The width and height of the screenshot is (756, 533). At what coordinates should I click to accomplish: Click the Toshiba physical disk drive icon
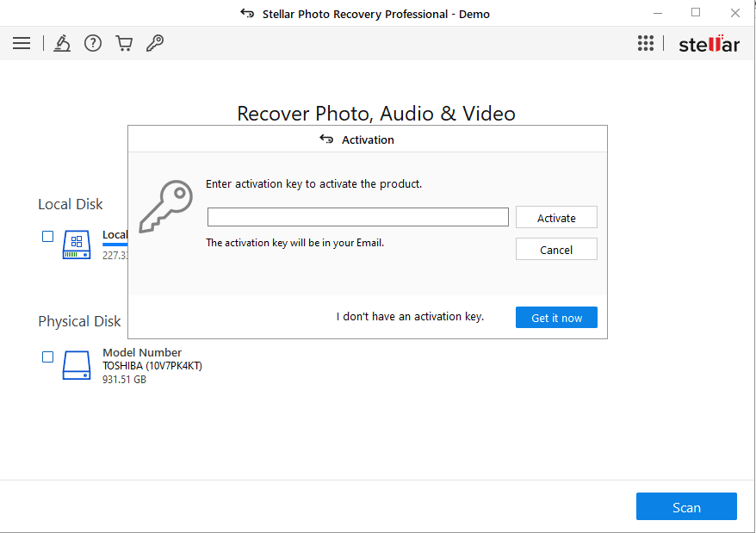(x=76, y=365)
